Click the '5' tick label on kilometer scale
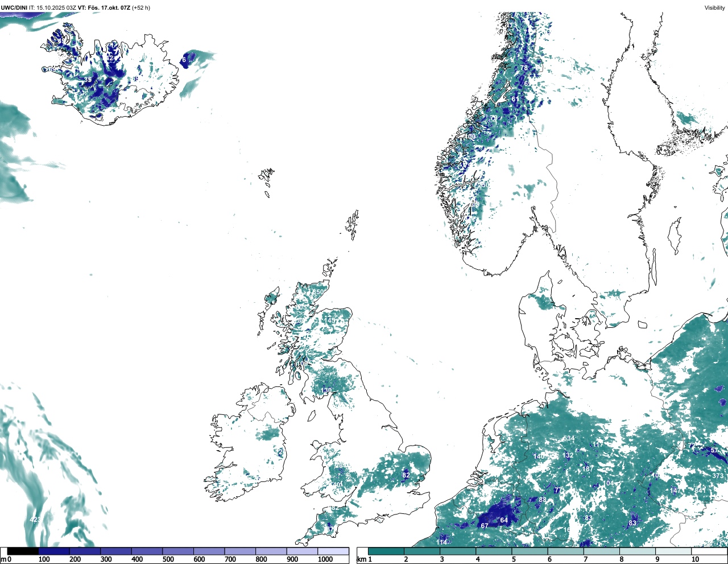The image size is (728, 564). coord(514,559)
